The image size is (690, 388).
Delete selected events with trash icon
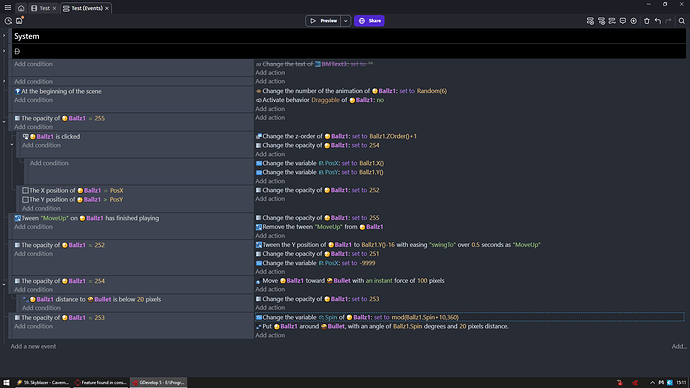pyautogui.click(x=646, y=21)
